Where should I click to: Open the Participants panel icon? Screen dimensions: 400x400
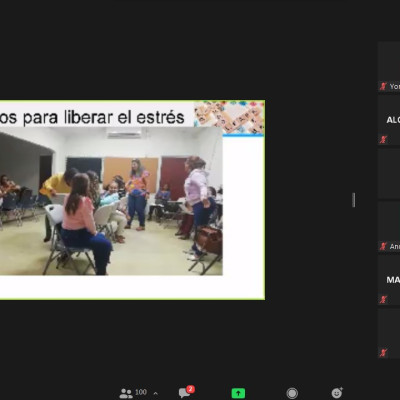126,393
